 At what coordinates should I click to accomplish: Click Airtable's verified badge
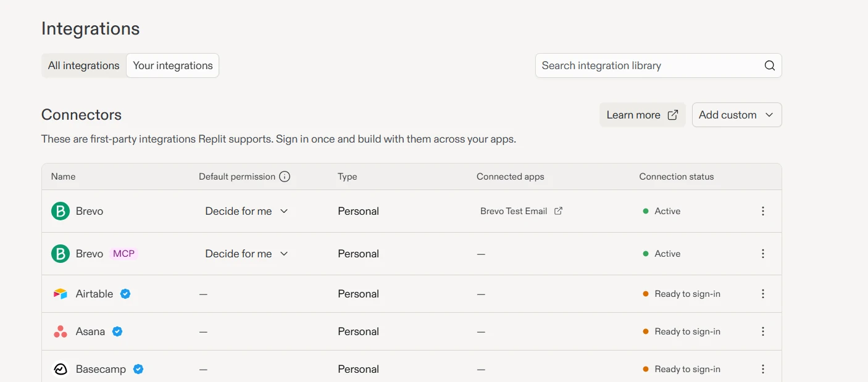(125, 294)
